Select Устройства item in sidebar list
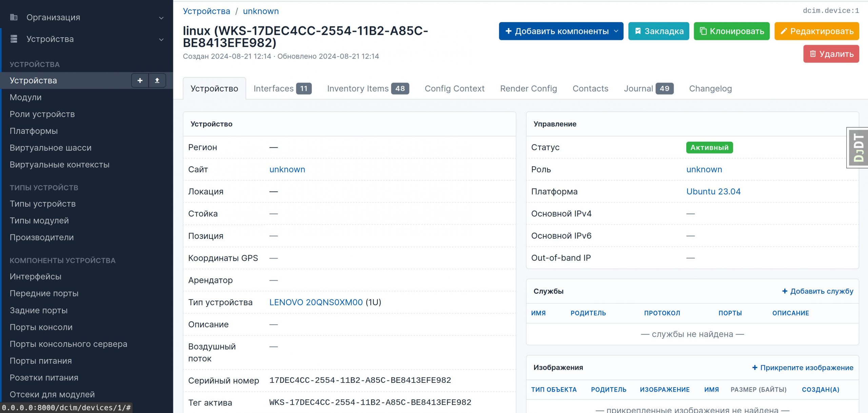 pos(33,81)
